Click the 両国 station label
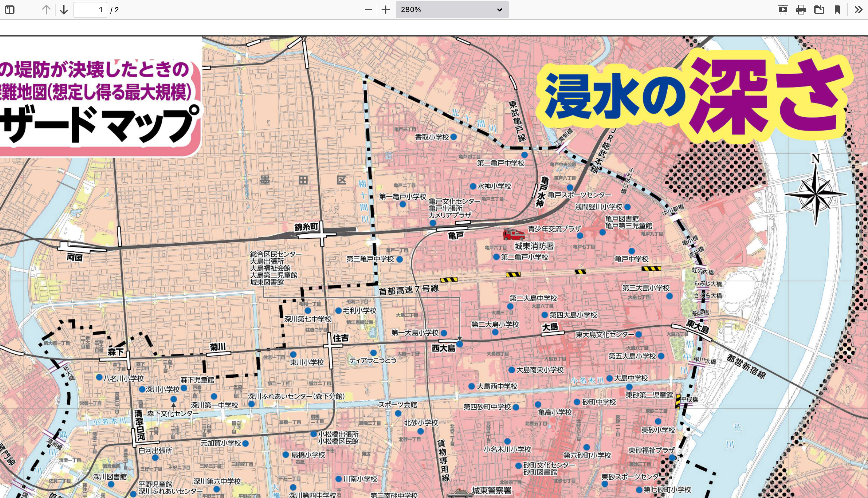Screen dimensions: 868x498 [74, 257]
